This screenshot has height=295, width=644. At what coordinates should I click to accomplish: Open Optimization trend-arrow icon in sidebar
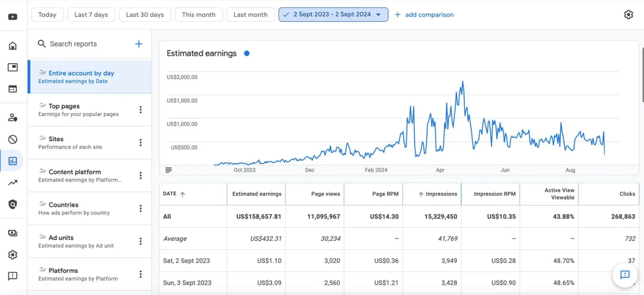click(x=13, y=183)
